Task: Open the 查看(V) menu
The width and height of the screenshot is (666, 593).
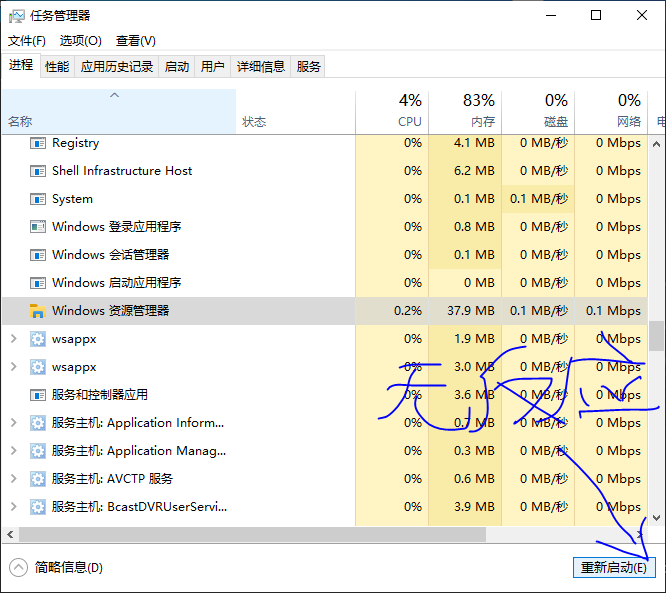Action: 136,41
